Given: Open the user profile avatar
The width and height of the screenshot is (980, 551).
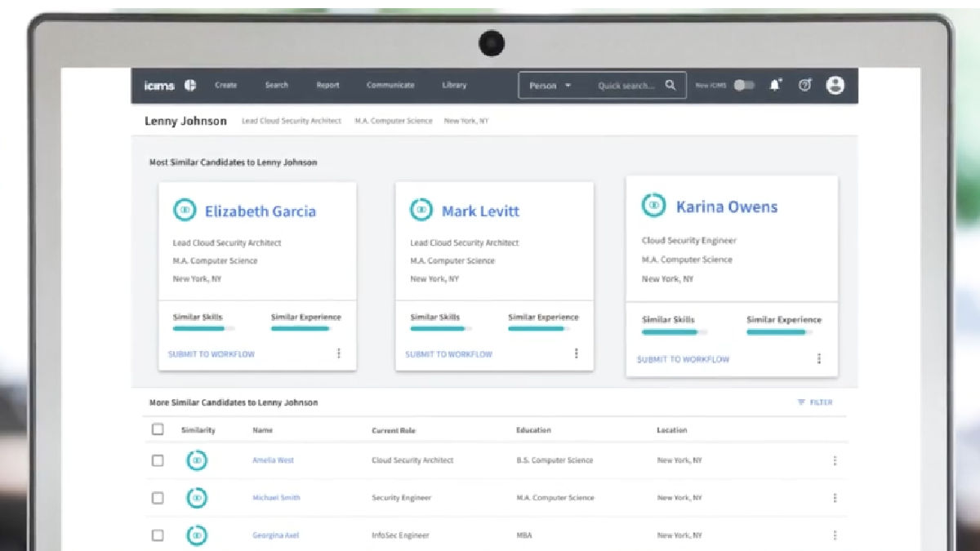Looking at the screenshot, I should click(x=835, y=85).
